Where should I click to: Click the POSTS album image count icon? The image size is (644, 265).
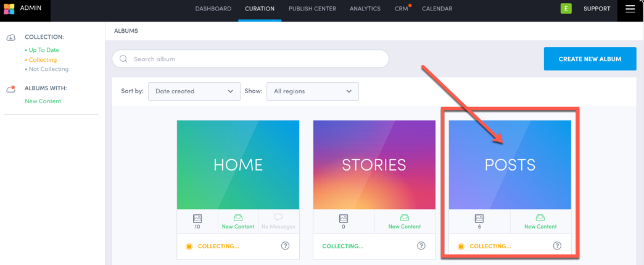[479, 219]
